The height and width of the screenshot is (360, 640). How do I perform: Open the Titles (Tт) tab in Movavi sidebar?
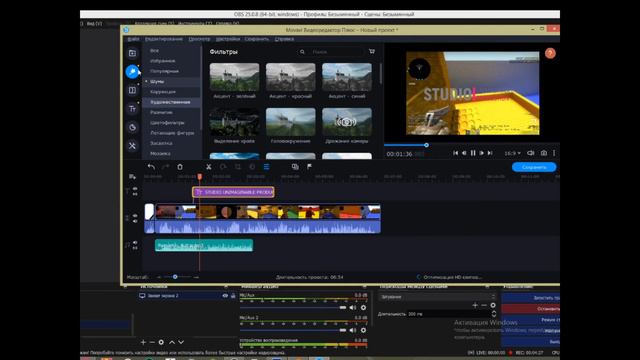click(132, 109)
